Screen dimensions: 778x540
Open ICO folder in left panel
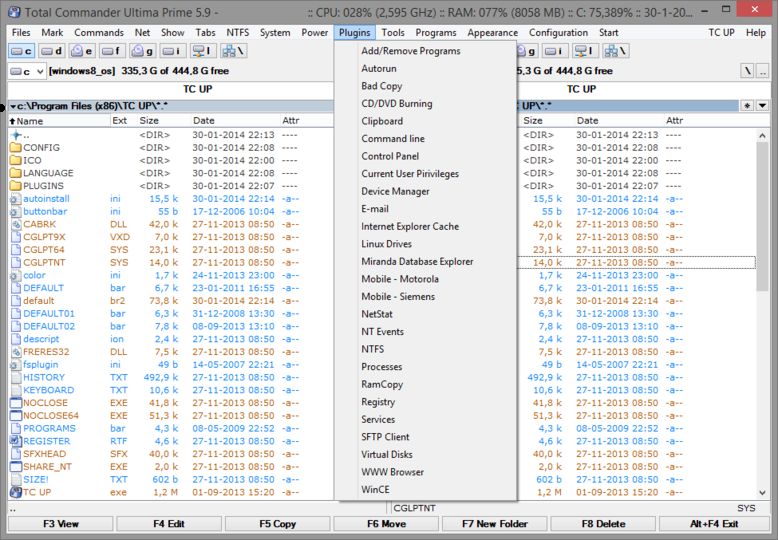(32, 160)
